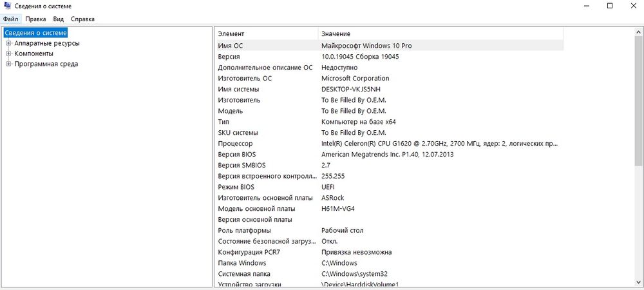Select Сведения о системе root tree item
The image size is (644, 290).
[35, 32]
